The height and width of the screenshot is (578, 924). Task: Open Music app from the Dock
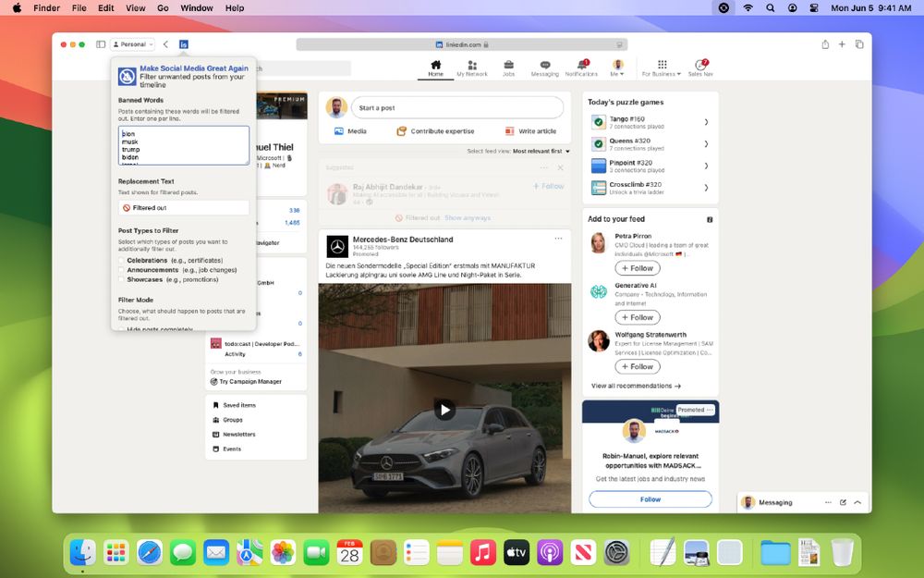click(482, 553)
